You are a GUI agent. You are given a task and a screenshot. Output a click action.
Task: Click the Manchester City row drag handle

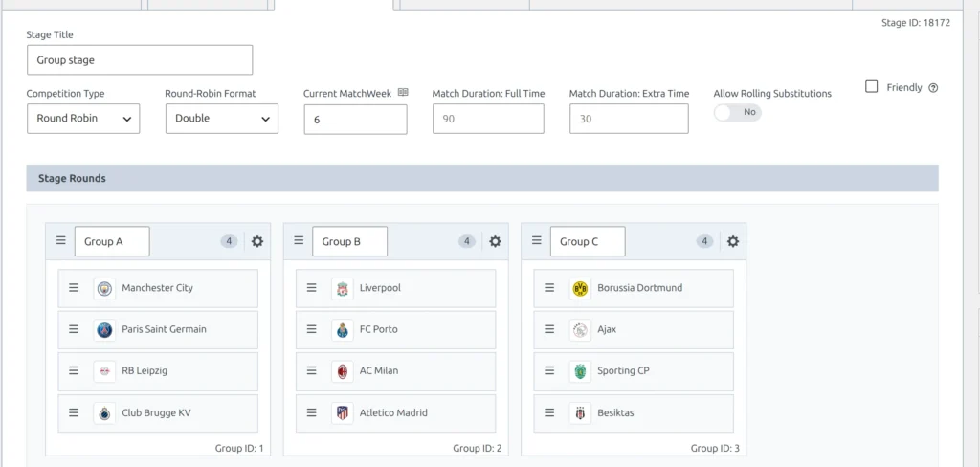tap(74, 288)
